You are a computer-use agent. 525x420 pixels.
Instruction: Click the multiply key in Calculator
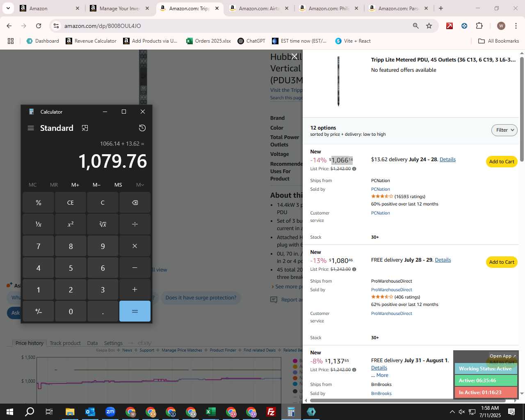click(x=135, y=246)
